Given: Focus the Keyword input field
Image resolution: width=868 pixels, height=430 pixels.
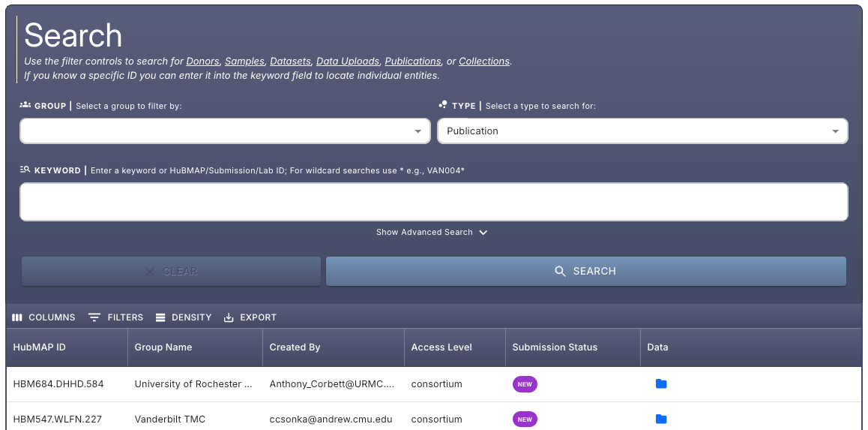Looking at the screenshot, I should 433,203.
